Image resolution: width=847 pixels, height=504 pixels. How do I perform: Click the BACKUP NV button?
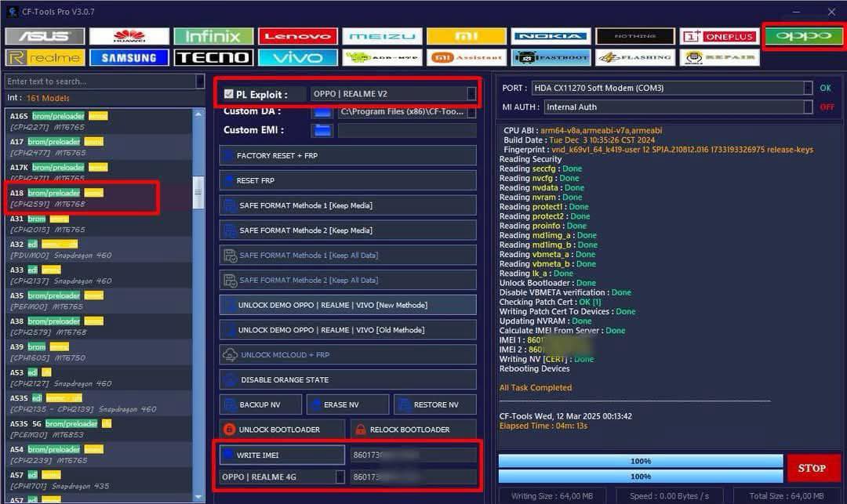click(x=260, y=404)
